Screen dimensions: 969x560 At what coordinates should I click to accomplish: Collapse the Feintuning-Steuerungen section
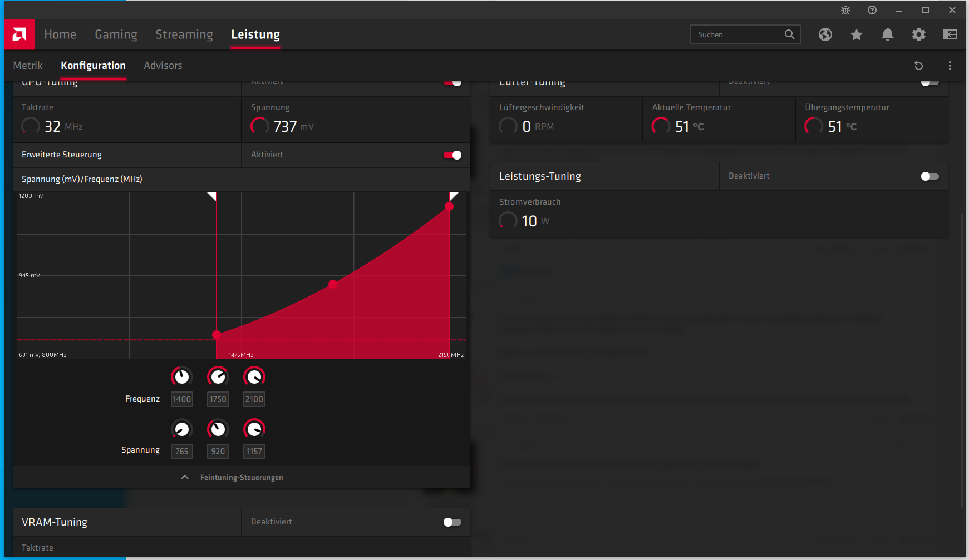[242, 477]
